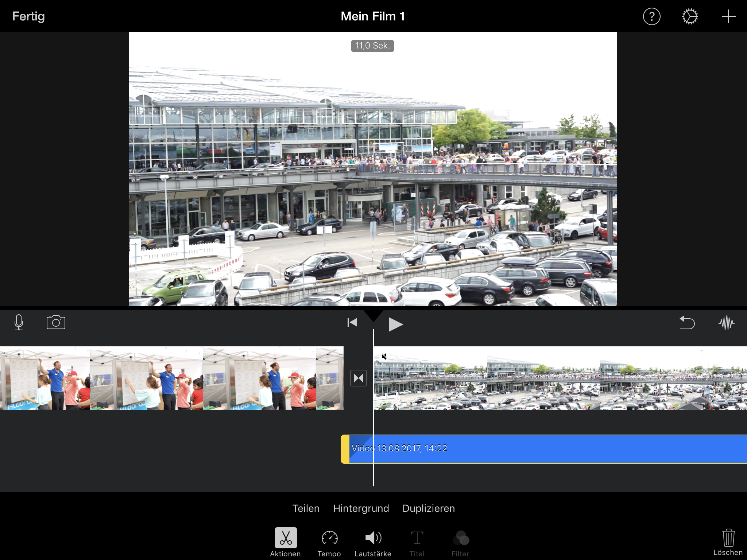Image resolution: width=747 pixels, height=560 pixels.
Task: Tap the plus icon to add media
Action: pyautogui.click(x=728, y=17)
